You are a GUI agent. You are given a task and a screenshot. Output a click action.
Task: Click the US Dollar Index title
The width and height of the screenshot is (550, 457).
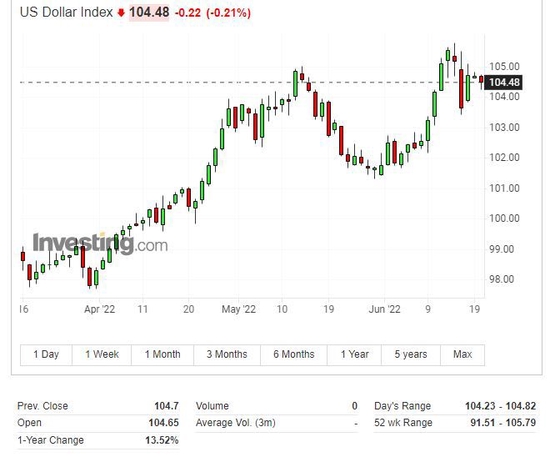[66, 12]
